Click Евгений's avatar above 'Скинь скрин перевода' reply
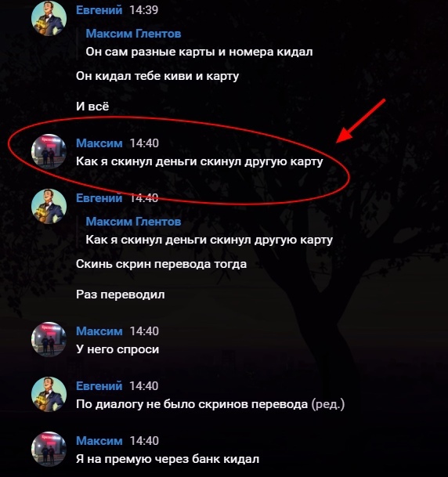The height and width of the screenshot is (477, 448). point(49,206)
